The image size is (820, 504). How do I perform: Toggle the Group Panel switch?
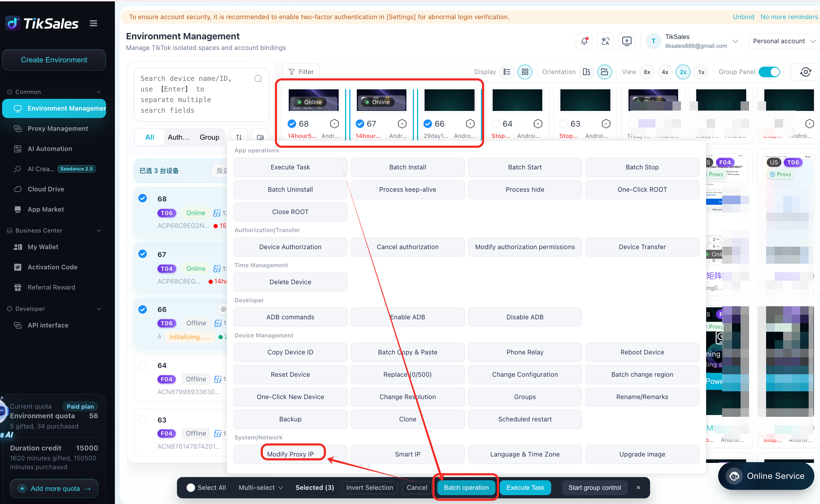tap(770, 72)
